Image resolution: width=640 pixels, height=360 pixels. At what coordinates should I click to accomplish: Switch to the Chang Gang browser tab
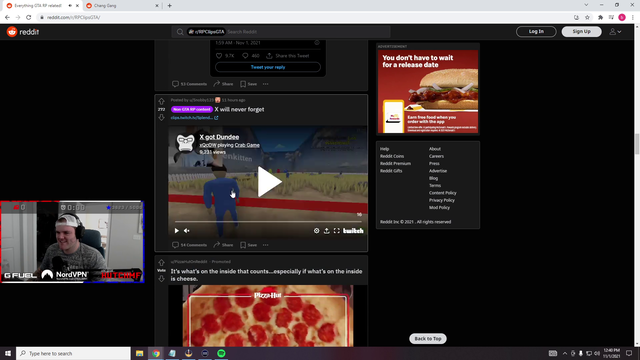122,6
